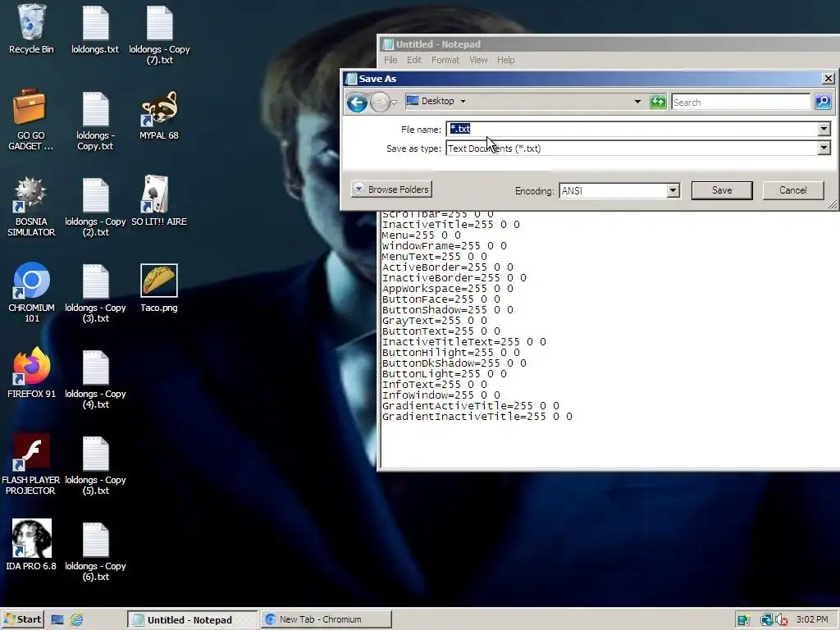Open the address bar history dropdown
Image resolution: width=840 pixels, height=630 pixels.
pos(637,101)
